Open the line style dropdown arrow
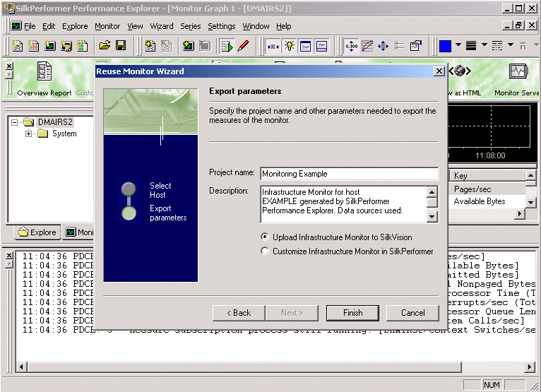 511,44
